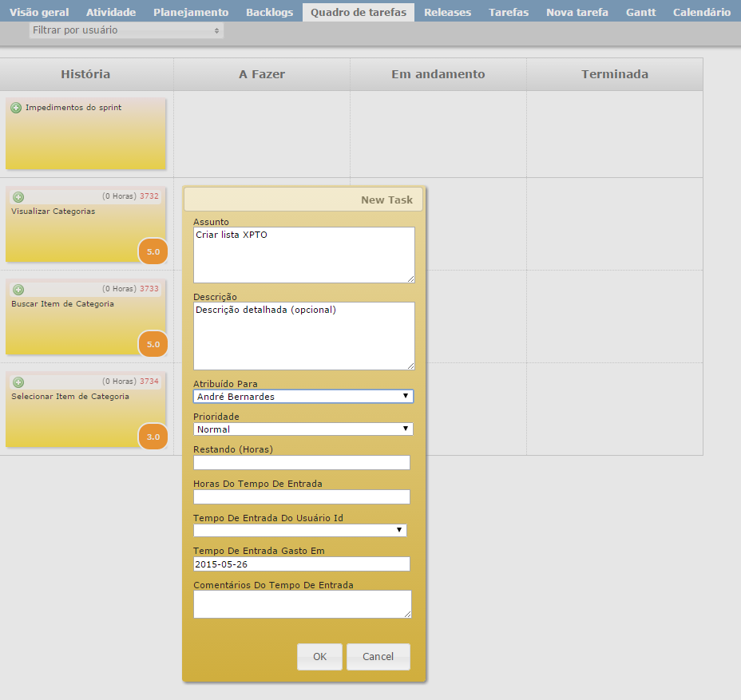Click the 3.0 points badge on Selecionar Item
Viewport: 741px width, 700px height.
[x=153, y=437]
